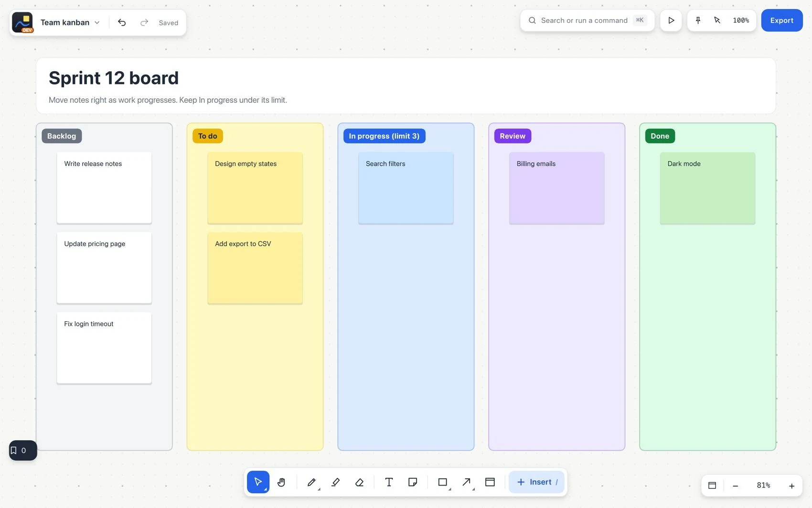Open the Insert menu

(x=537, y=482)
